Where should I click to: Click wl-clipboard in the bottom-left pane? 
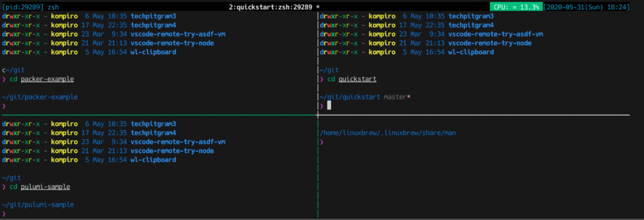click(153, 159)
